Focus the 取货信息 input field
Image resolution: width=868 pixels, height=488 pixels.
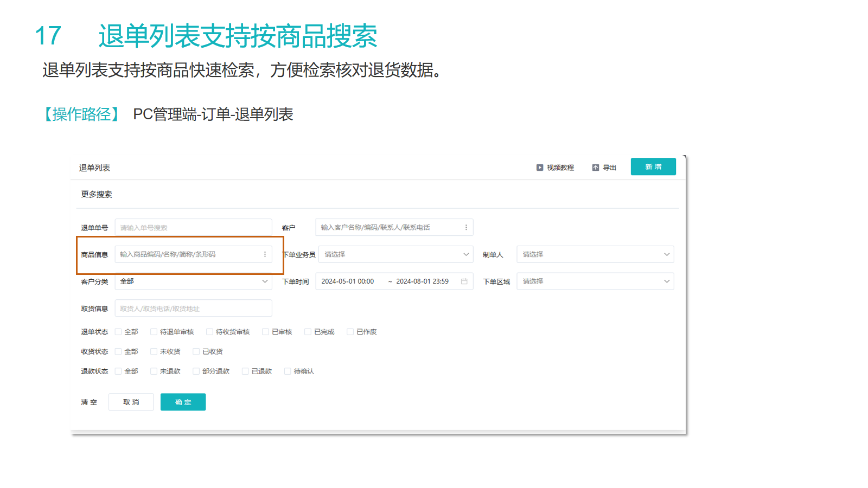coord(193,309)
